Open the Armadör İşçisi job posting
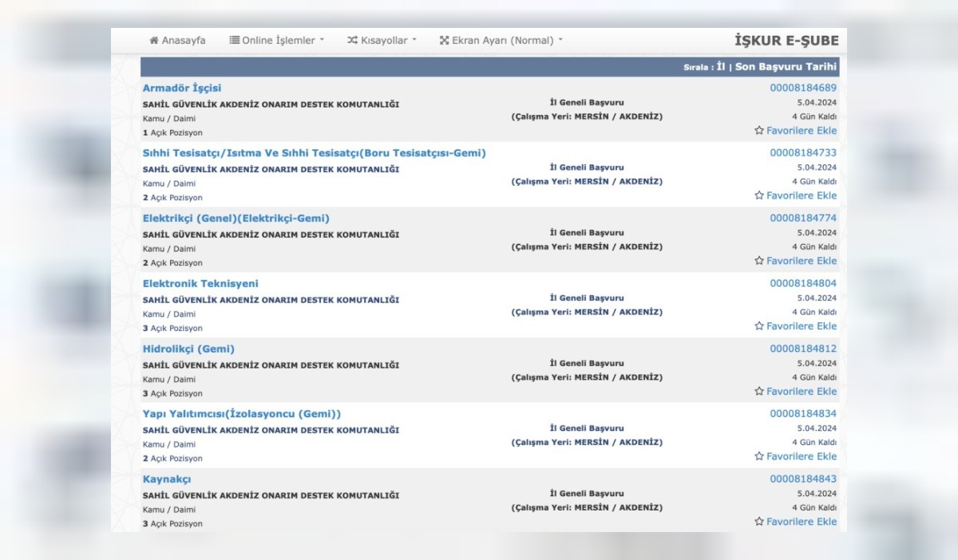This screenshot has height=560, width=958. point(182,88)
